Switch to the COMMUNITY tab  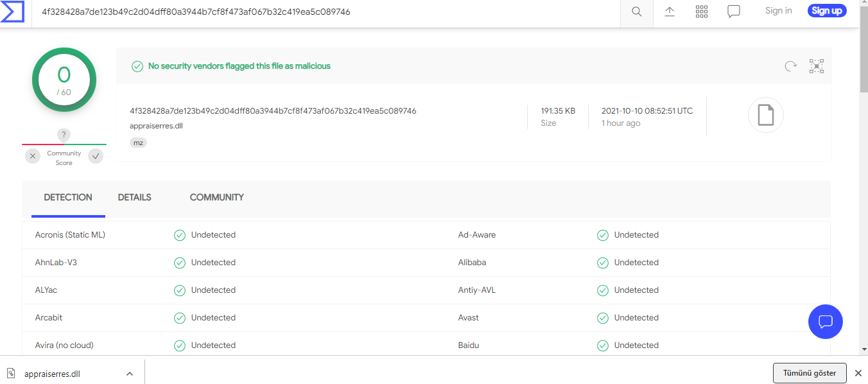tap(217, 198)
